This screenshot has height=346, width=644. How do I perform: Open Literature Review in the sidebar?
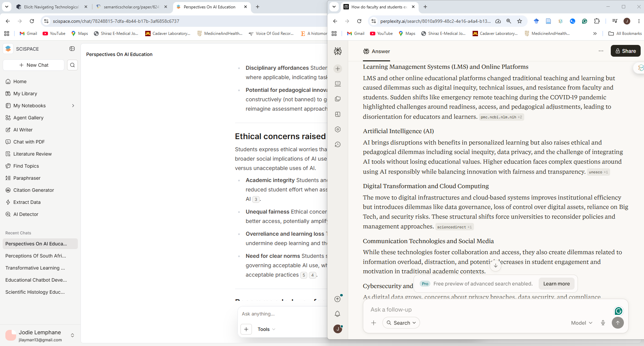[x=33, y=154]
